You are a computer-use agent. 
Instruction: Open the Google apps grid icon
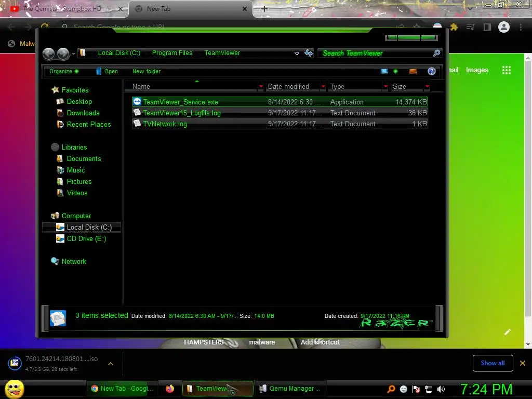[x=506, y=70]
